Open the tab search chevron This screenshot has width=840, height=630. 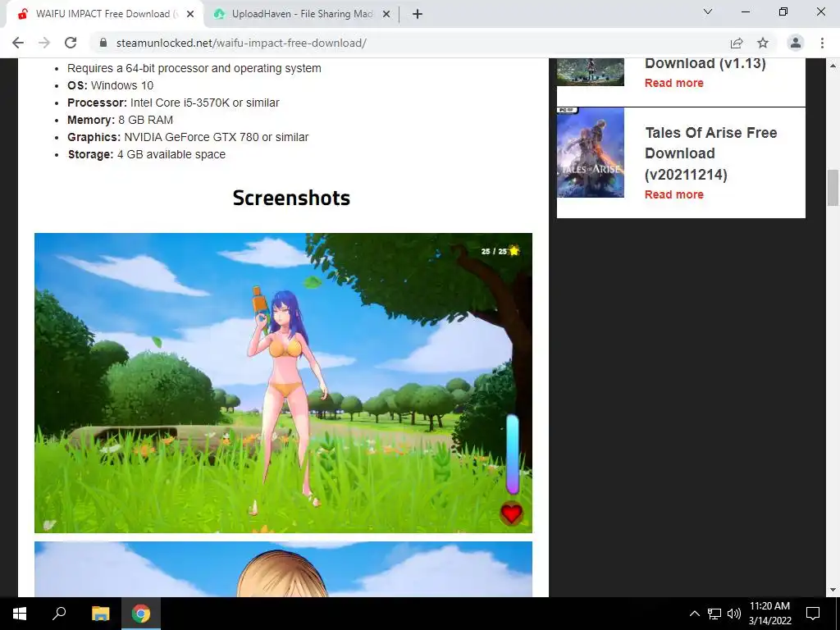[x=708, y=11]
